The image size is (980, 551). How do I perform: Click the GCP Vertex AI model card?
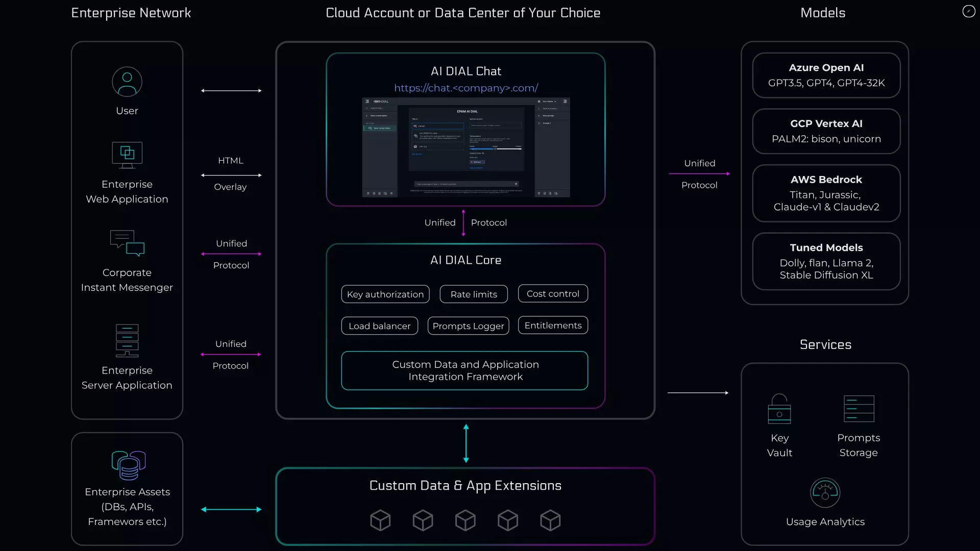pos(826,132)
